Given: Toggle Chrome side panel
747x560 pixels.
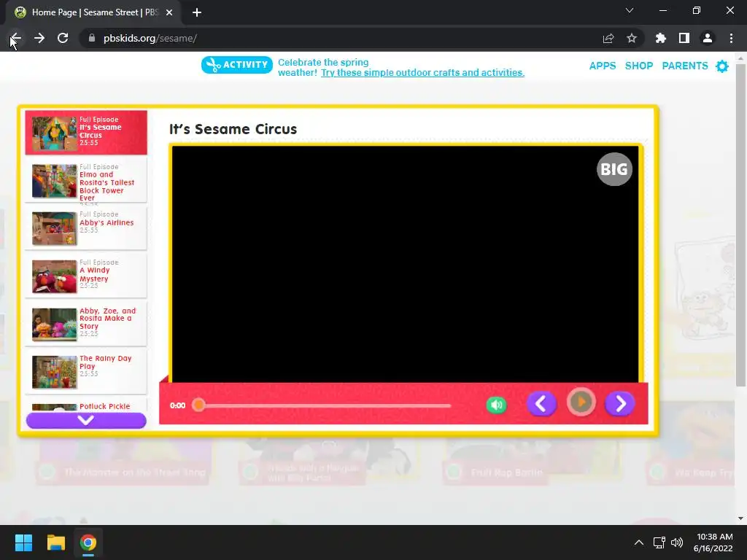Looking at the screenshot, I should coord(684,38).
